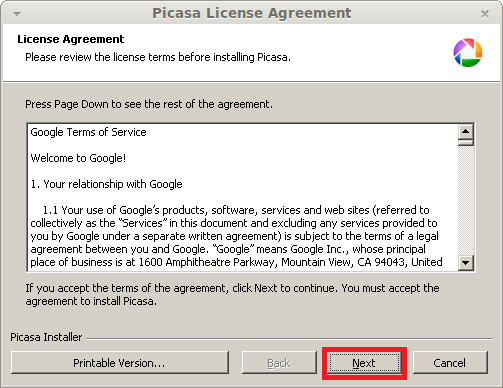Image resolution: width=503 pixels, height=388 pixels.
Task: Click 'If you accept the terms' instruction text
Action: (232, 294)
